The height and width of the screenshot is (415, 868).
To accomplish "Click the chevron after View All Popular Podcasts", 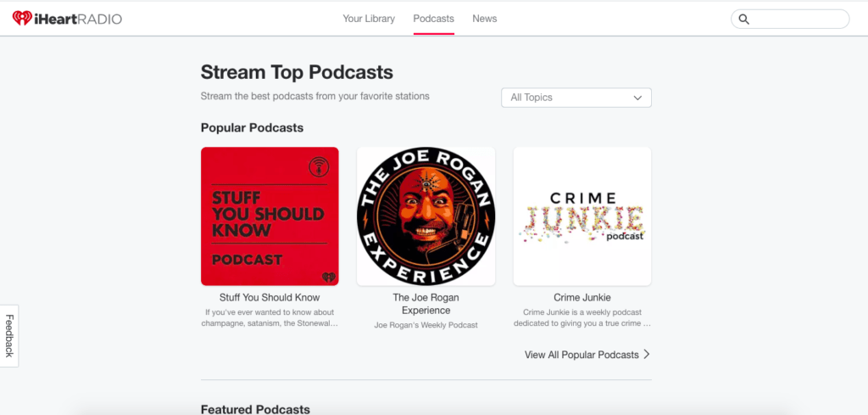I will click(647, 355).
